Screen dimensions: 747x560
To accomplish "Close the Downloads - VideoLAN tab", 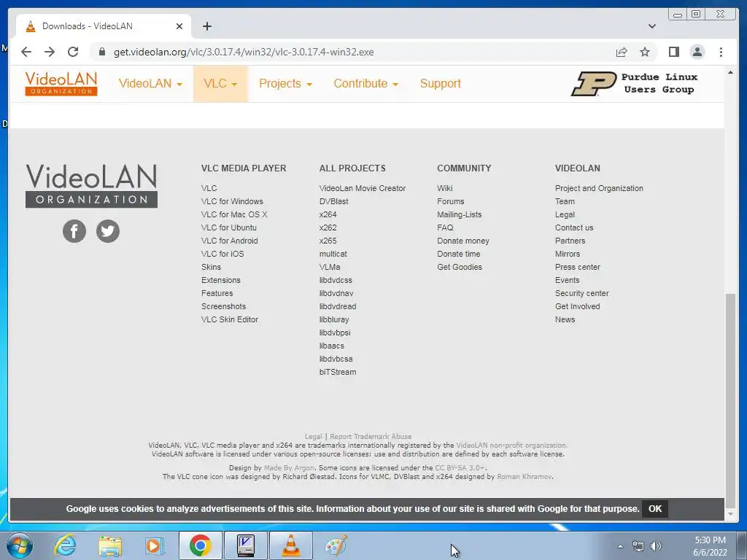I will tap(179, 26).
